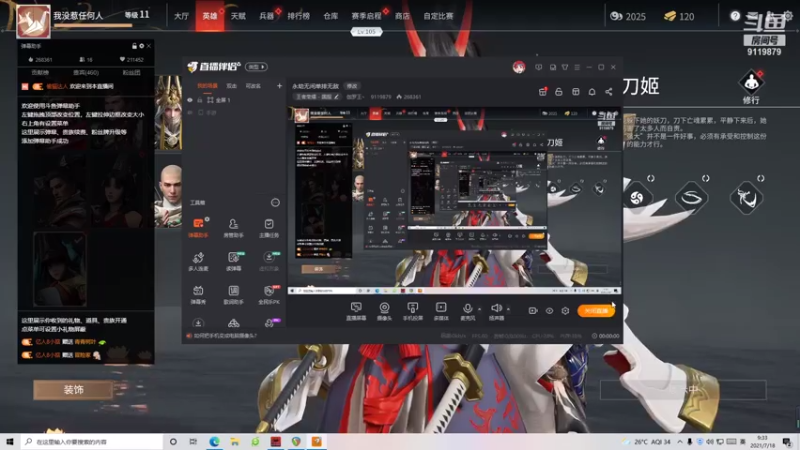Open the 弹幕助手 tool in the streaming toolbox
Screen dimensions: 800x450
coord(198,228)
